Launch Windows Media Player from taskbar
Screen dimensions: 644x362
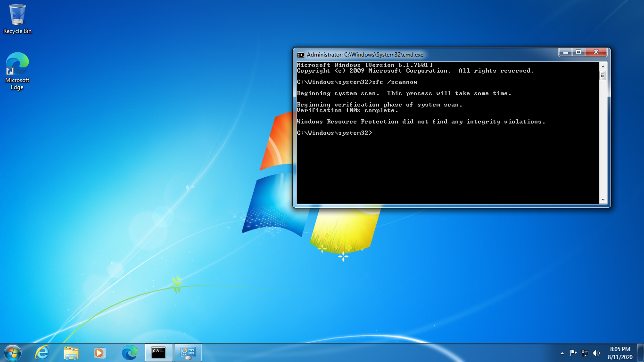(99, 353)
